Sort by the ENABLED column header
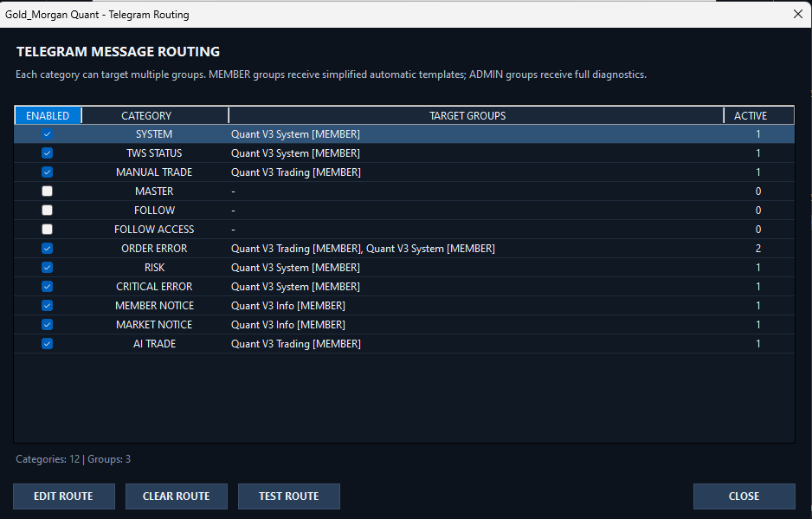This screenshot has width=812, height=519. (48, 115)
